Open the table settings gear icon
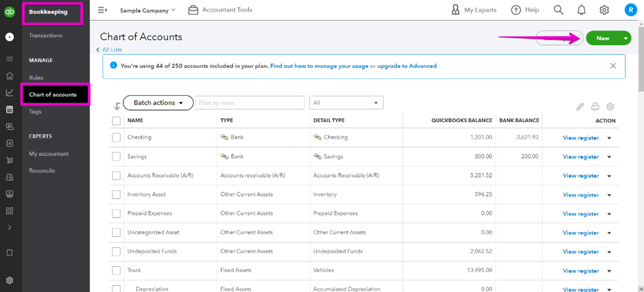The image size is (644, 292). pos(610,106)
